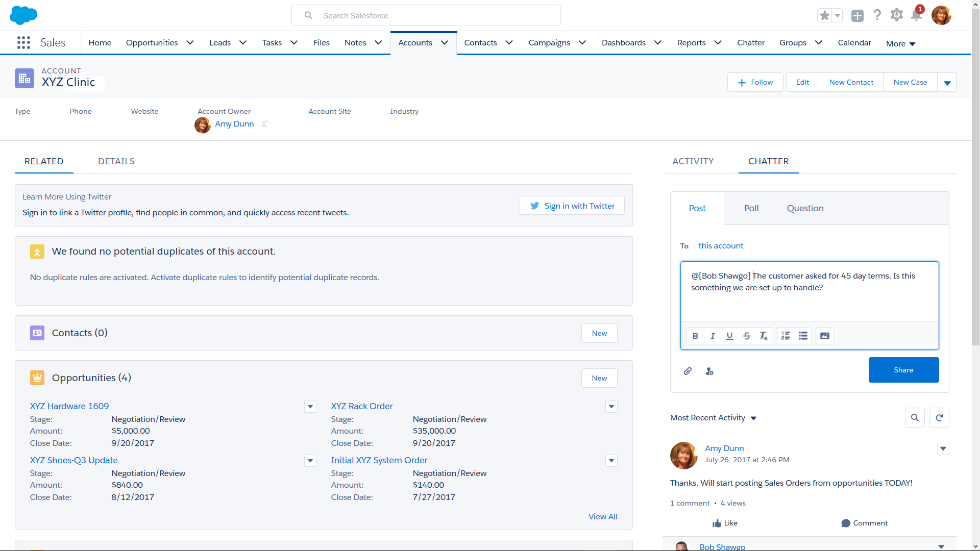Image resolution: width=980 pixels, height=551 pixels.
Task: Open the Reports navigation menu item
Action: click(692, 43)
